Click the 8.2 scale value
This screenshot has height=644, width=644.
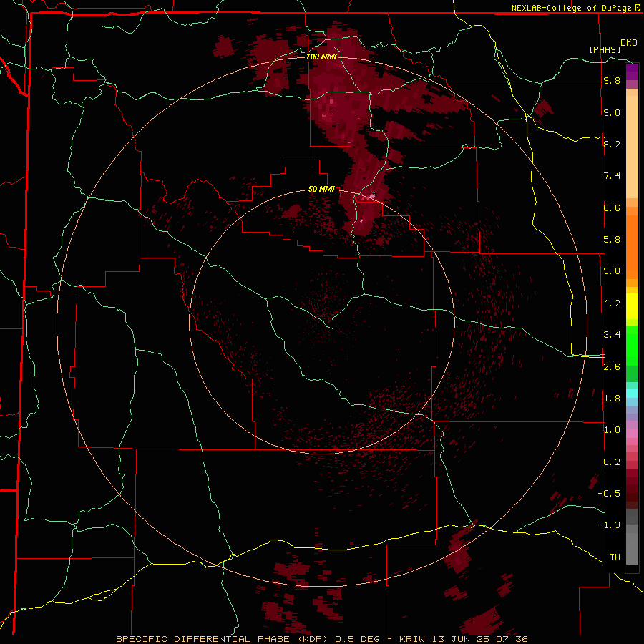pyautogui.click(x=612, y=144)
